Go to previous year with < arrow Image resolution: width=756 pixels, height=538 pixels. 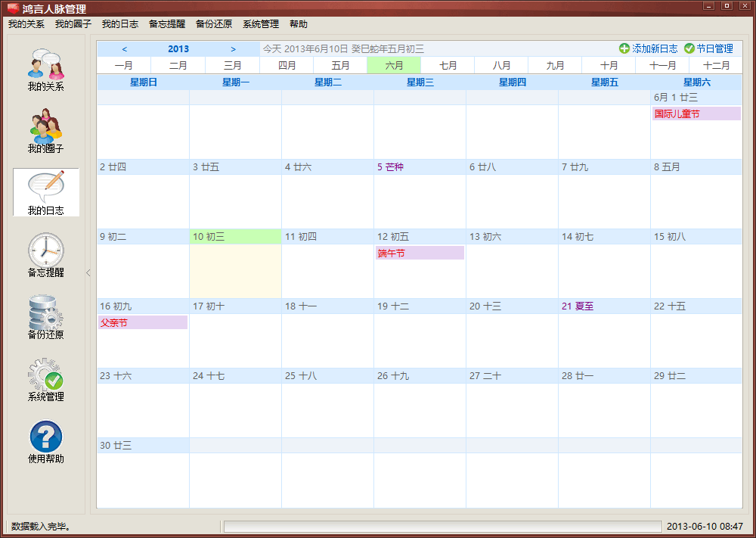coord(125,49)
